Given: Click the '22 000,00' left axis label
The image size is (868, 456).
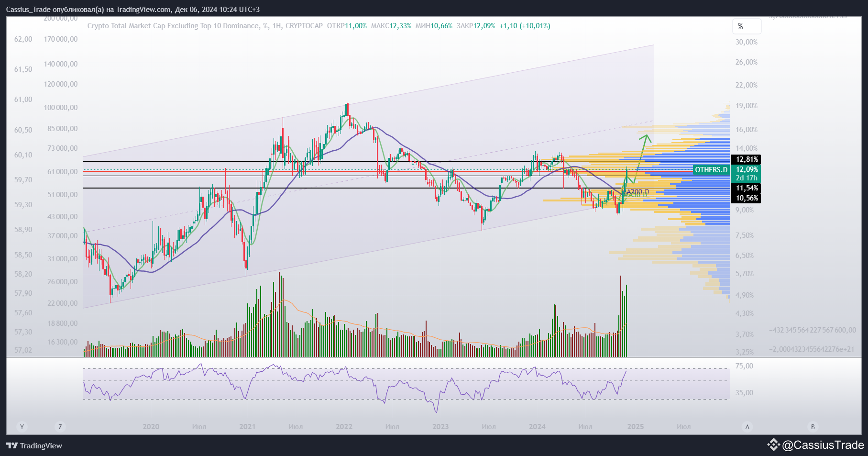Looking at the screenshot, I should [63, 303].
